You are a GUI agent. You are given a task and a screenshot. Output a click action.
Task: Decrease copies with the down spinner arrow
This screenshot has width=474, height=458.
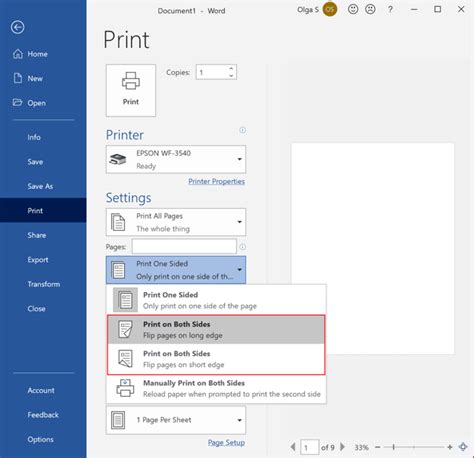point(231,76)
